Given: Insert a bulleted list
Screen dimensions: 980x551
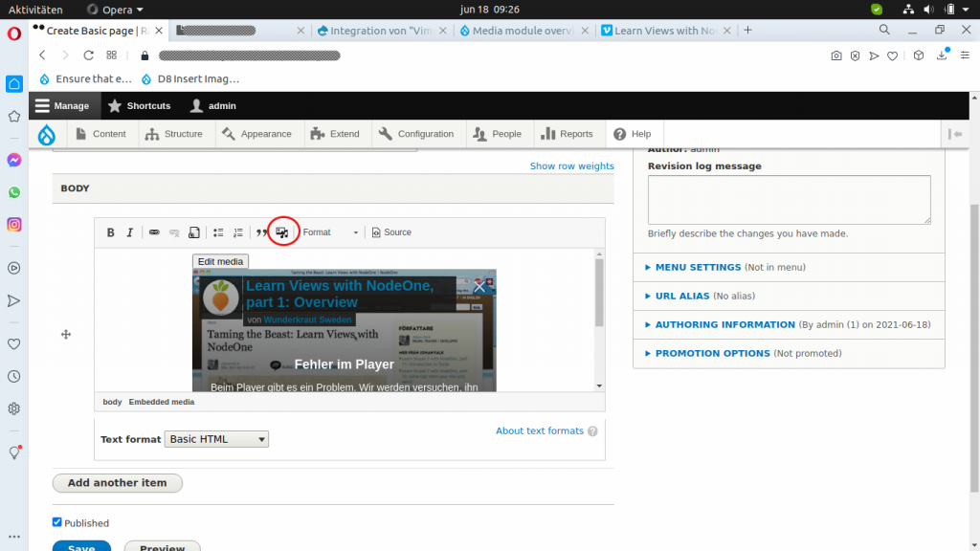Looking at the screenshot, I should (218, 232).
